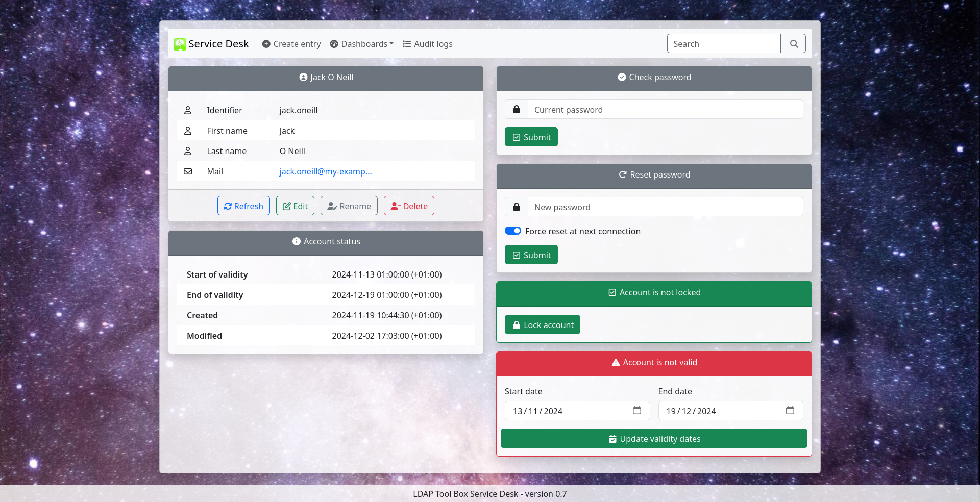The image size is (980, 502).
Task: Select the identifier value jack.oneill
Action: pyautogui.click(x=299, y=110)
